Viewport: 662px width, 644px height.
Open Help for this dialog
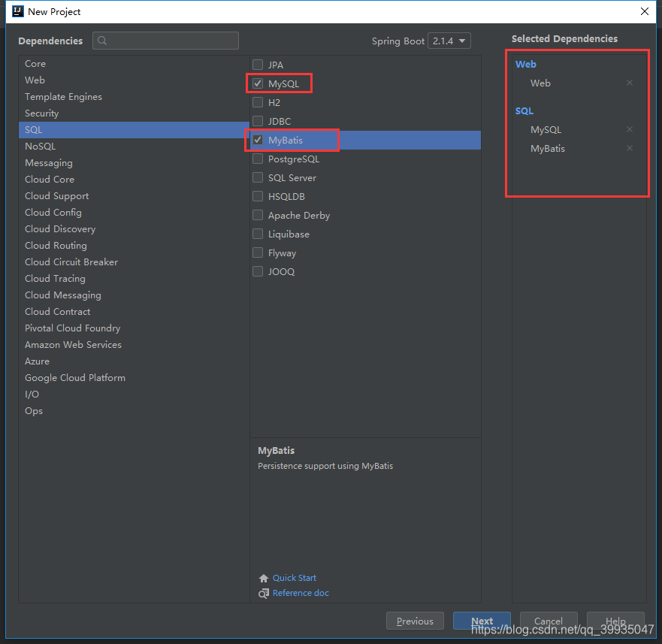point(615,621)
